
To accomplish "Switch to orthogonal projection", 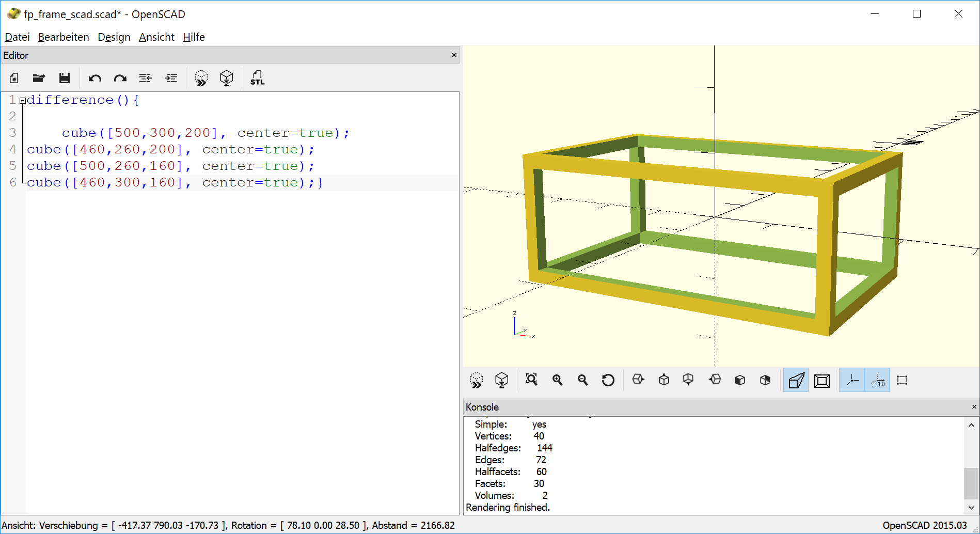I will [x=821, y=380].
